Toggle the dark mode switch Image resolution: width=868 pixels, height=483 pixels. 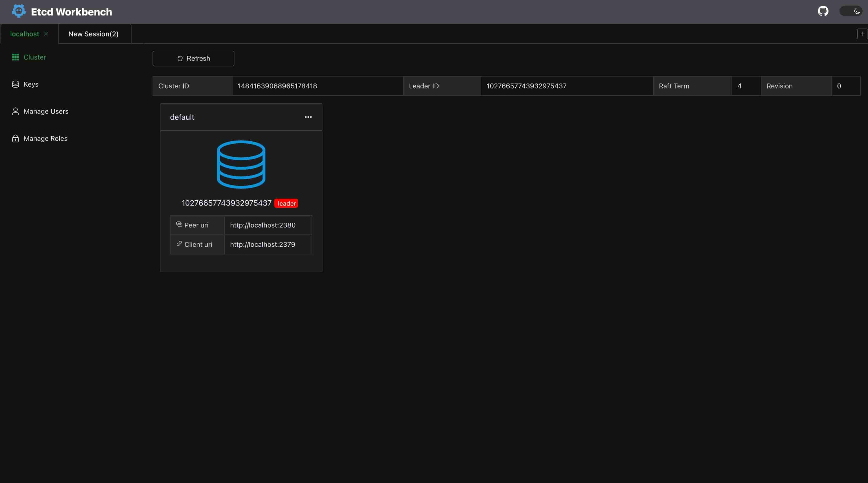tap(851, 11)
